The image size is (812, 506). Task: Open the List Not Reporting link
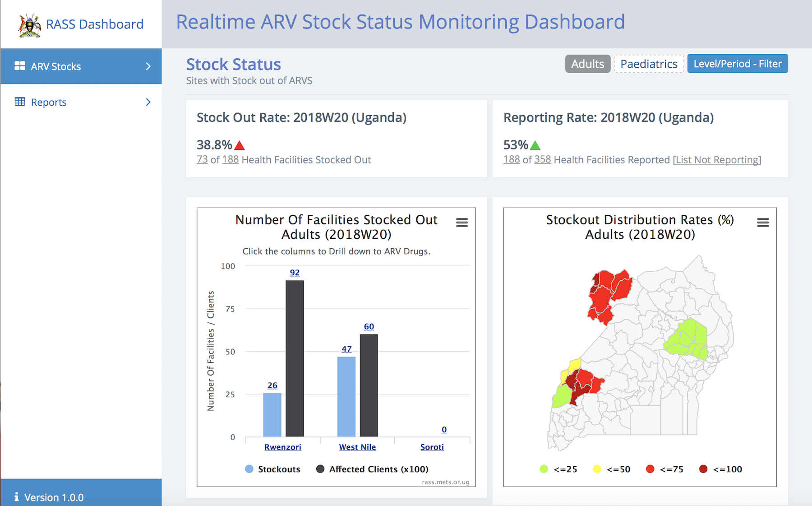pyautogui.click(x=717, y=160)
